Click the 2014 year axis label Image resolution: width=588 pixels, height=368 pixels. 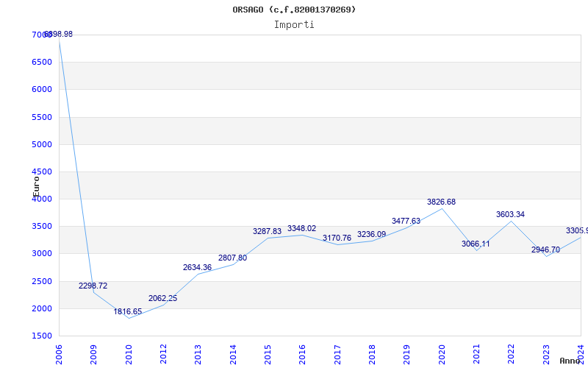pyautogui.click(x=233, y=355)
